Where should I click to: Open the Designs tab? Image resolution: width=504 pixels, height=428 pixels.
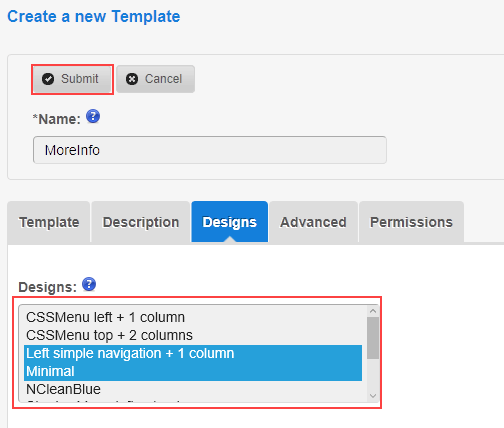(x=230, y=222)
